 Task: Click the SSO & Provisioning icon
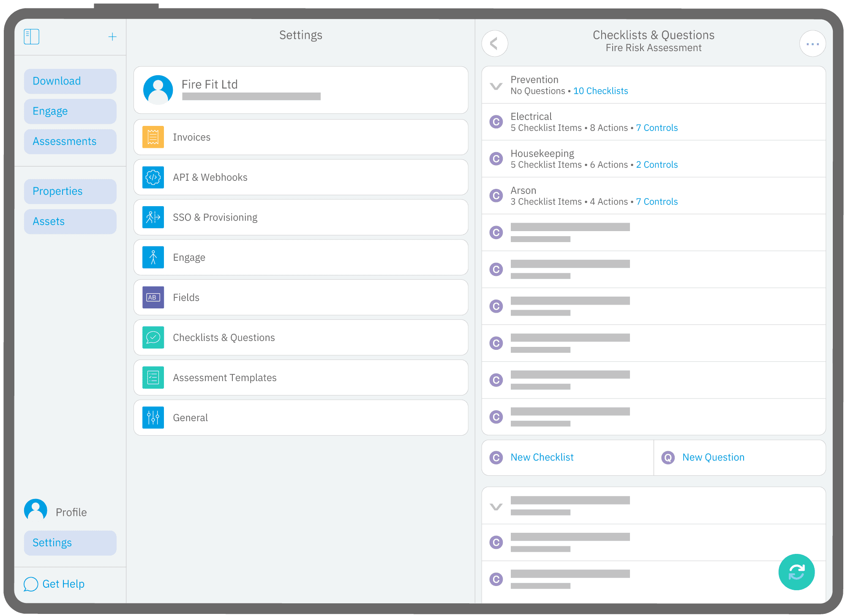(153, 217)
